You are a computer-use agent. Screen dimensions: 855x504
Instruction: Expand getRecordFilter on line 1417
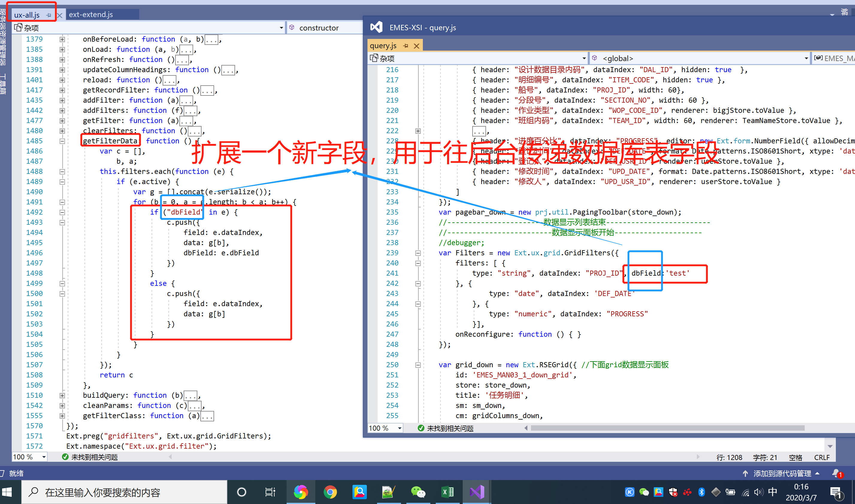(x=62, y=90)
